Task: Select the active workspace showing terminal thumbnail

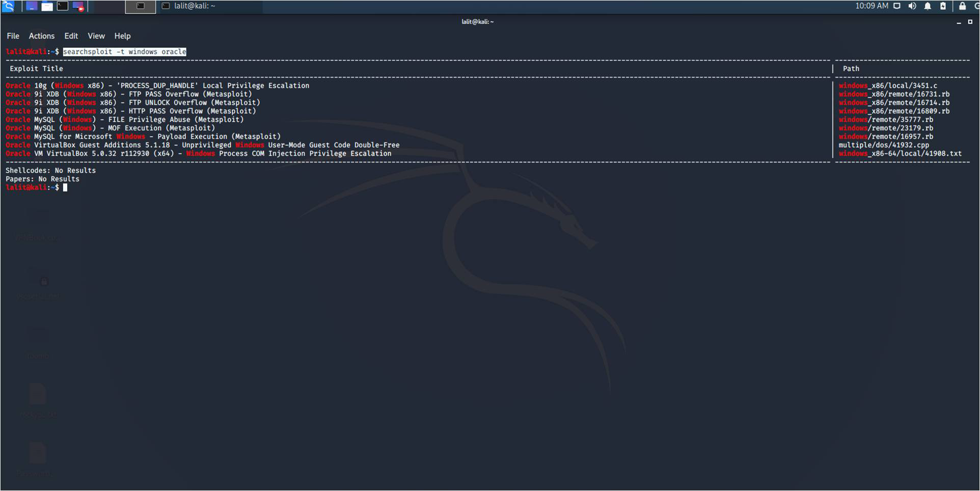Action: click(x=141, y=7)
